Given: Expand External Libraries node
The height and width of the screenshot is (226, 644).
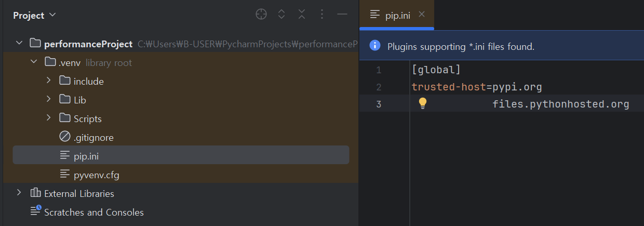Looking at the screenshot, I should click(x=19, y=193).
